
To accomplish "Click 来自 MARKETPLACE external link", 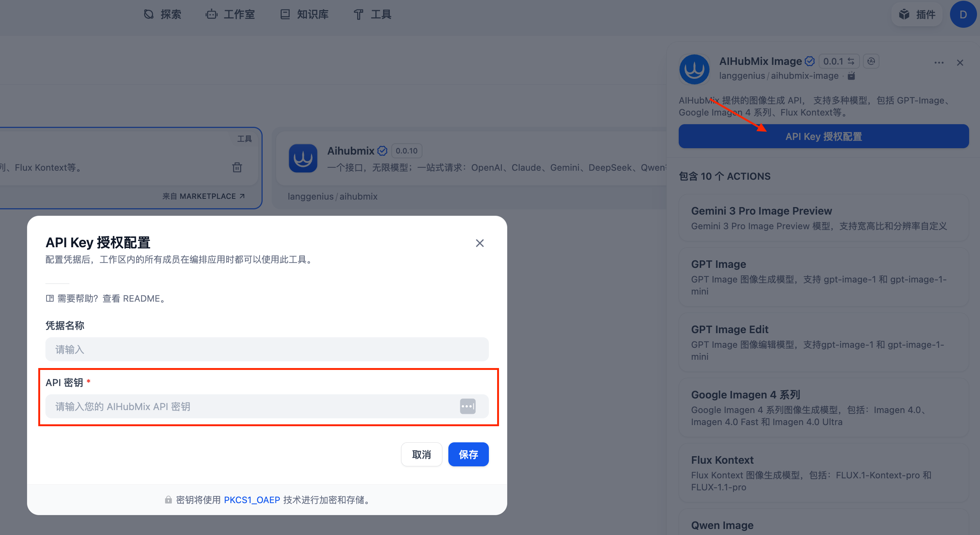I will click(203, 195).
